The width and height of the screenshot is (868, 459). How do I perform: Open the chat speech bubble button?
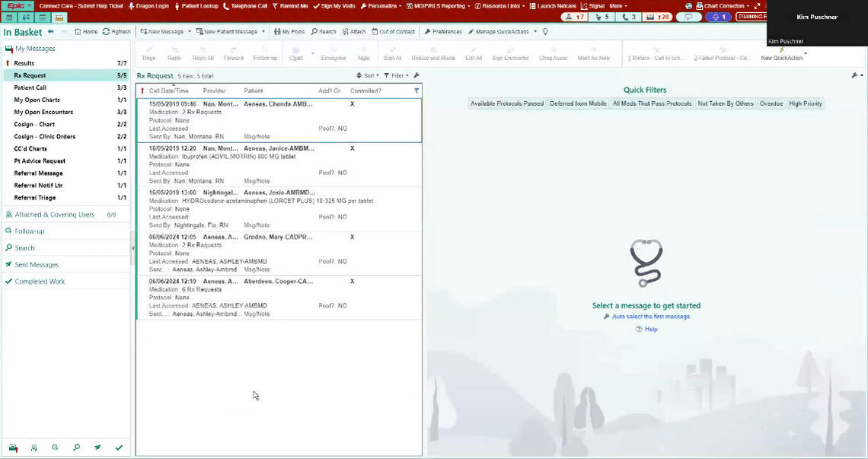pyautogui.click(x=688, y=18)
